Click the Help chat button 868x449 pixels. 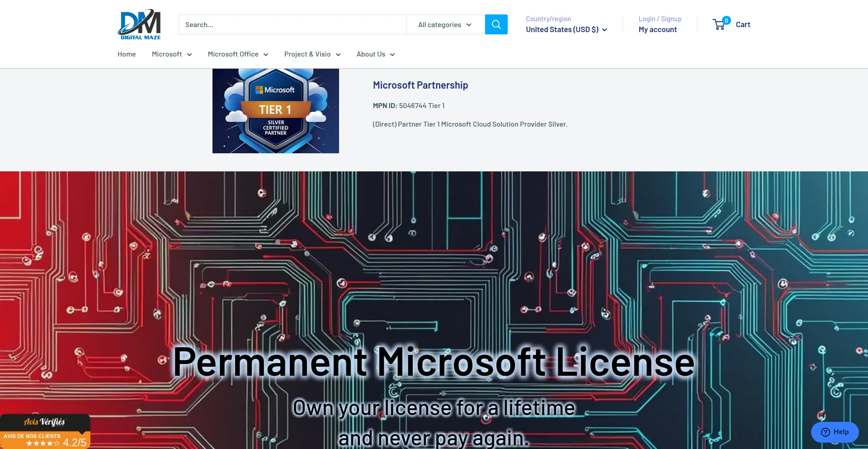point(835,432)
